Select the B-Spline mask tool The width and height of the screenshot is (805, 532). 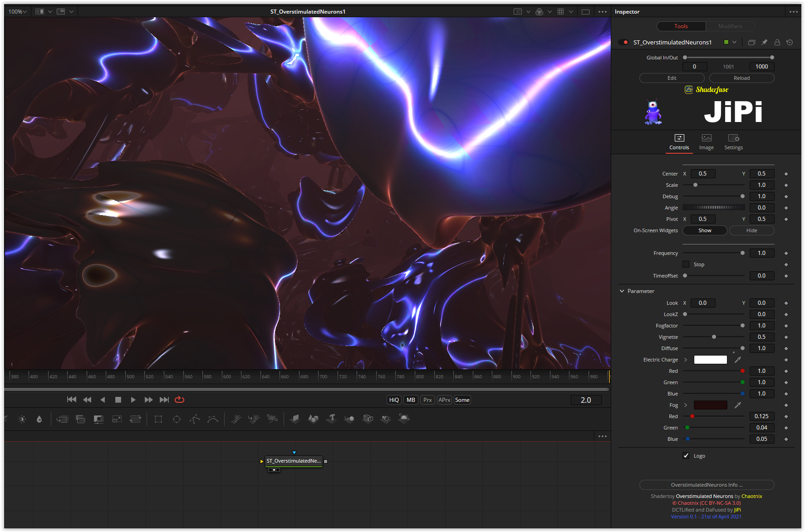[213, 419]
